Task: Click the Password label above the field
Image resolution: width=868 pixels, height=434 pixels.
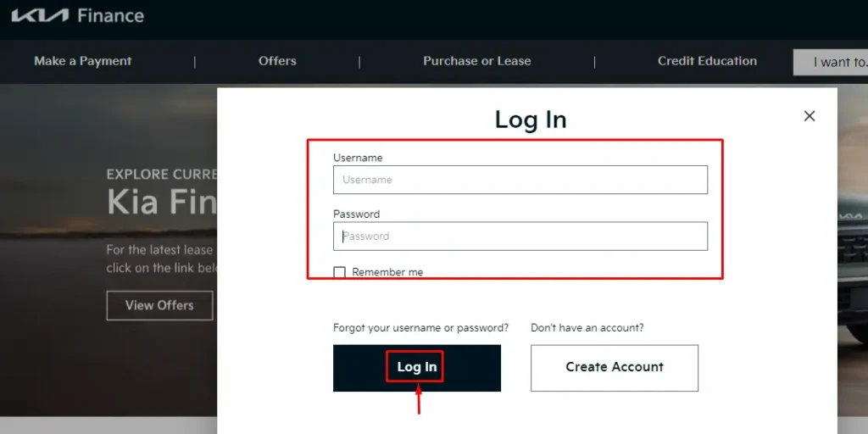Action: coord(356,214)
